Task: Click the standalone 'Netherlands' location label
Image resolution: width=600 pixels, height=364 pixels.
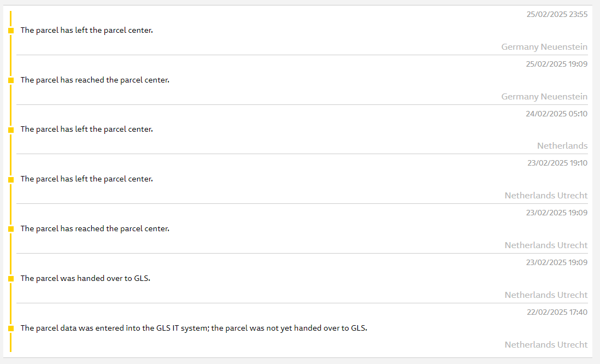Action: click(562, 146)
